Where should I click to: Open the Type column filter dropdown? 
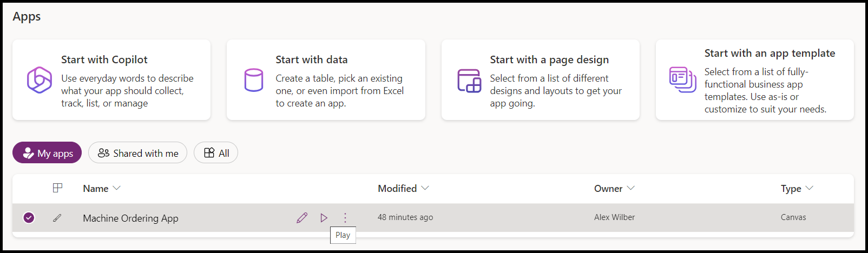tap(810, 188)
